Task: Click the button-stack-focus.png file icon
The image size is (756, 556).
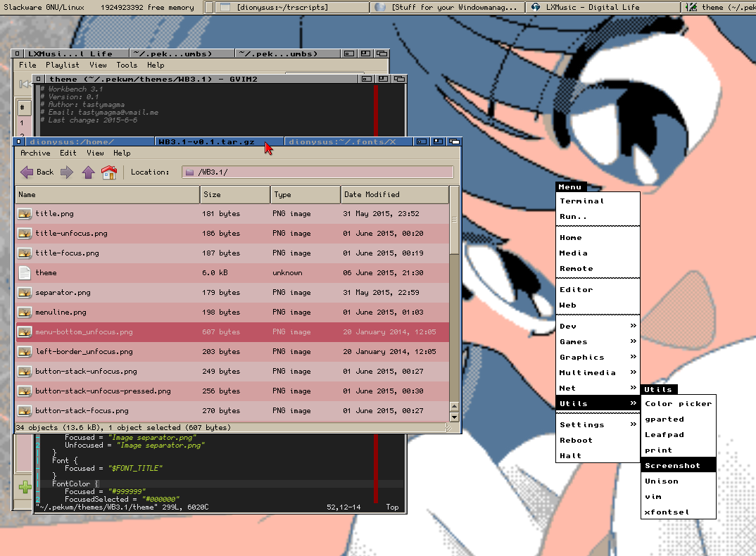Action: [x=25, y=411]
